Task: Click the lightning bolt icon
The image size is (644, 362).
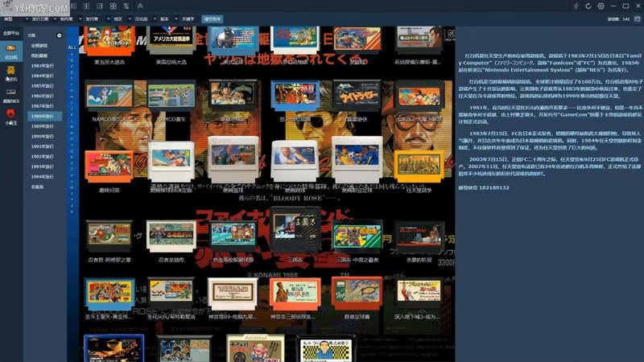Action: (x=576, y=6)
